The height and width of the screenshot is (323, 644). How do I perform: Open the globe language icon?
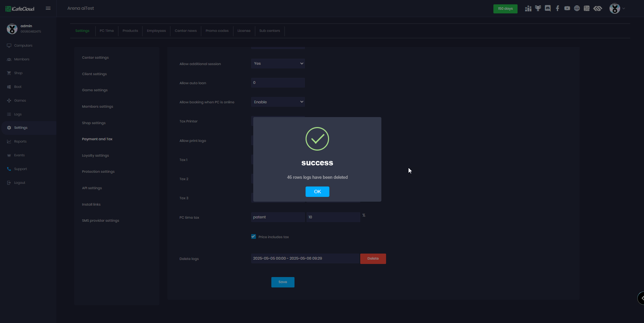coord(577,8)
